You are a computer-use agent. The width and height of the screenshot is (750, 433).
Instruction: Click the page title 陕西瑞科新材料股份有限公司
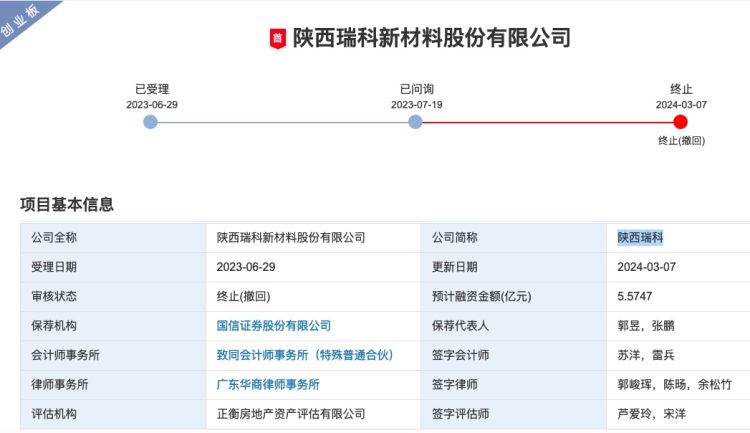(431, 38)
